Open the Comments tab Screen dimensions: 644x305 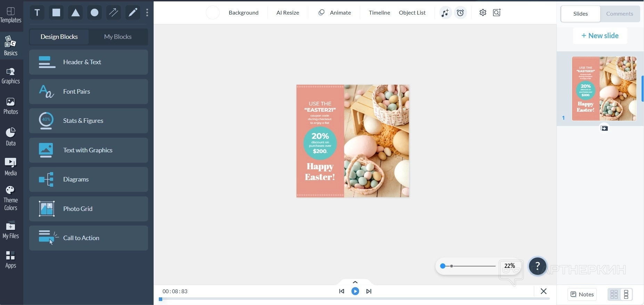click(620, 14)
